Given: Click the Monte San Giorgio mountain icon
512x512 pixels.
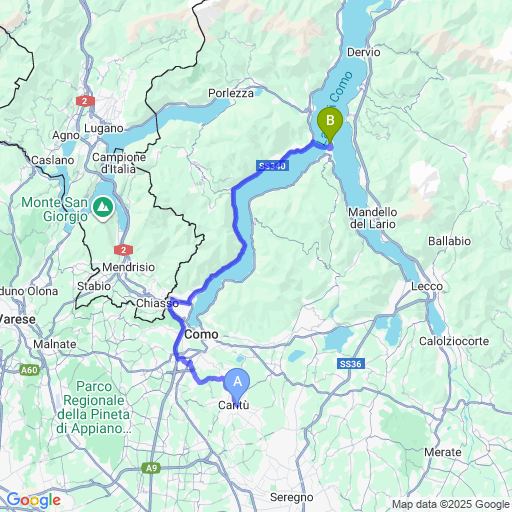Looking at the screenshot, I should [103, 208].
